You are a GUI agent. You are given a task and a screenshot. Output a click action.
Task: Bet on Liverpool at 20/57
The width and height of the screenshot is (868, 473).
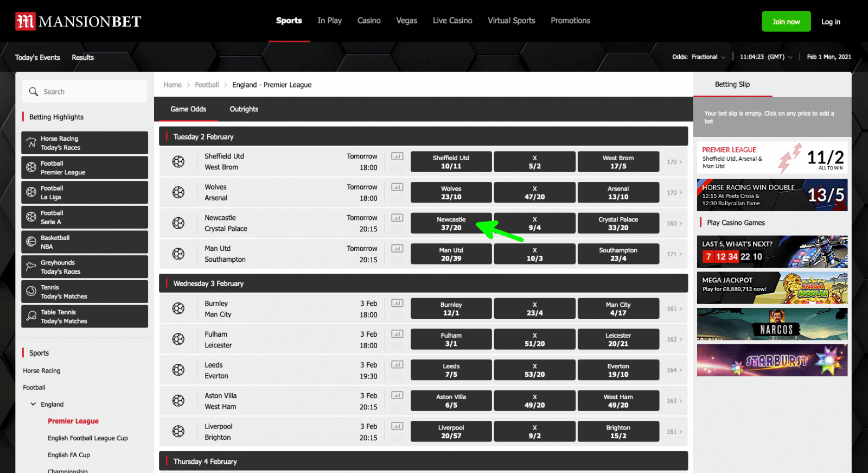451,432
